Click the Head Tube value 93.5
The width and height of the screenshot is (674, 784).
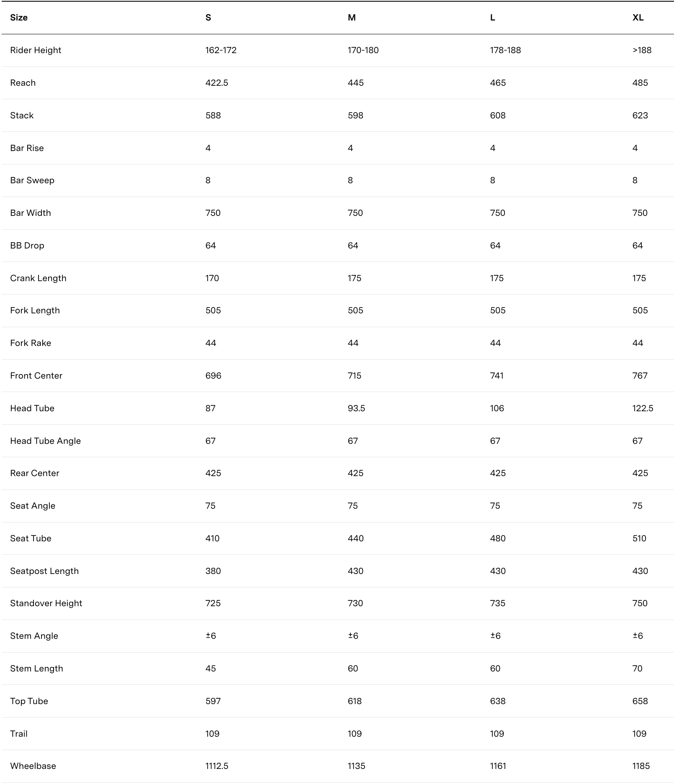356,408
